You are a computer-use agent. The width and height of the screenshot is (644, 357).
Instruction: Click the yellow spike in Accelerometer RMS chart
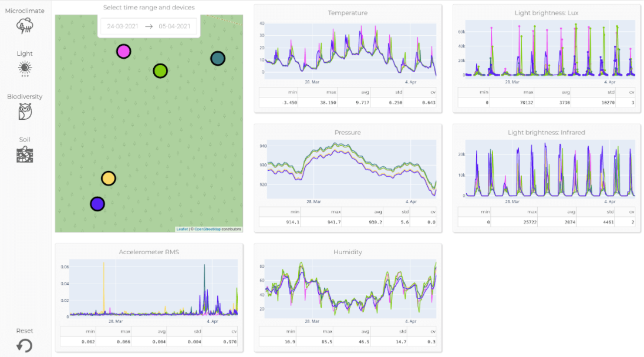click(104, 288)
